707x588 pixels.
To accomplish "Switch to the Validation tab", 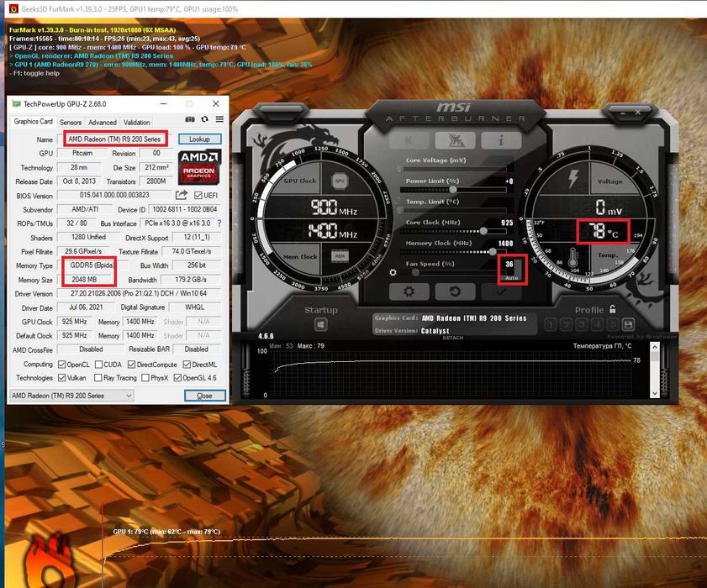I will 137,122.
